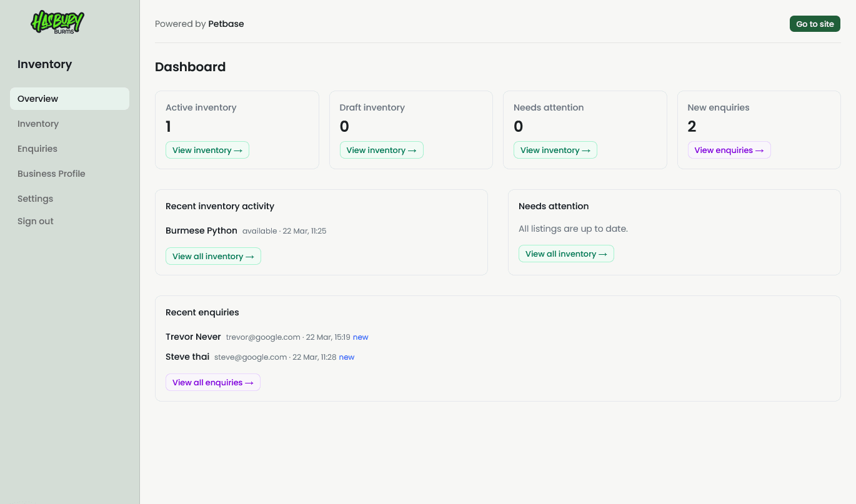
Task: Open Settings from the sidebar
Action: click(35, 199)
